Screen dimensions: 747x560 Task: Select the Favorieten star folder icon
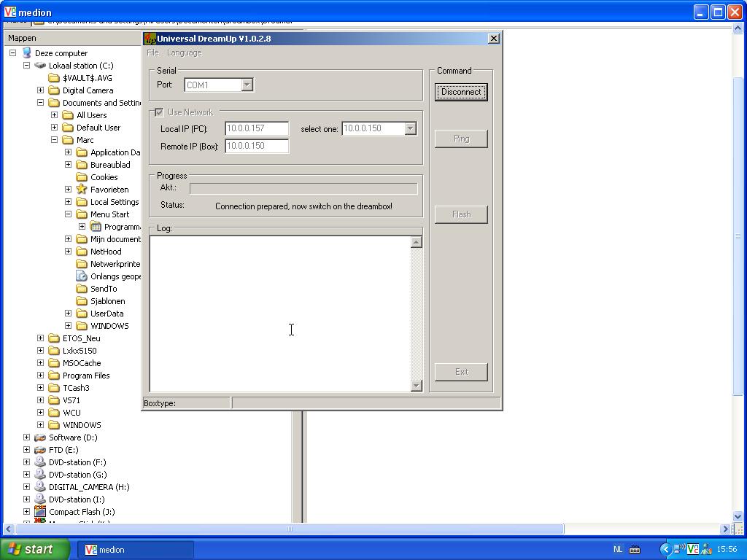tap(82, 189)
